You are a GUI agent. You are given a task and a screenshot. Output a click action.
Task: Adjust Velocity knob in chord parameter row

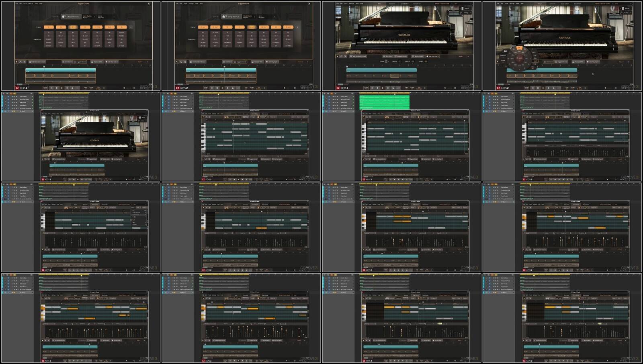[400, 61]
